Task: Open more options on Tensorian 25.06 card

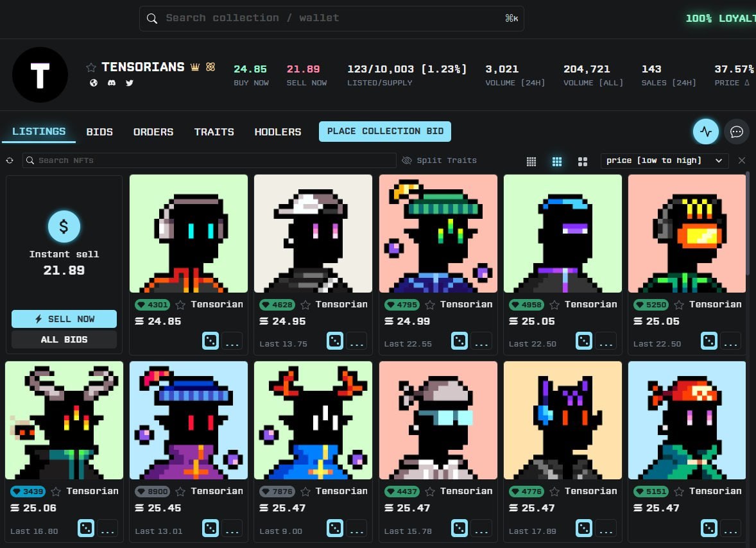Action: tap(108, 527)
